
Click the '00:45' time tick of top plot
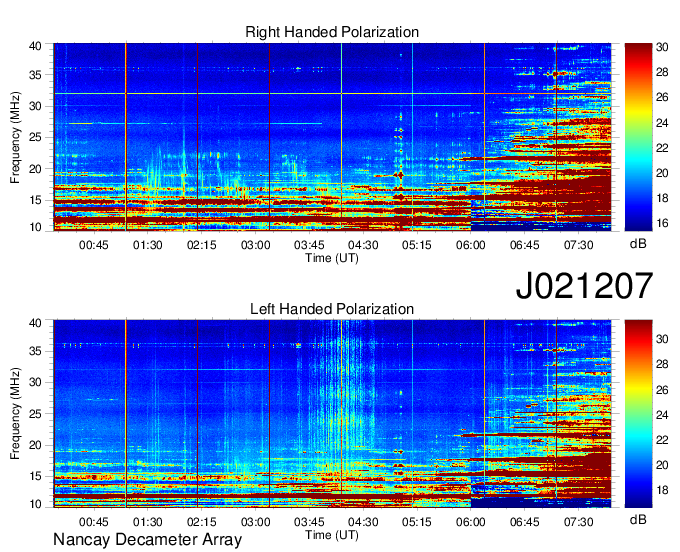pos(94,245)
